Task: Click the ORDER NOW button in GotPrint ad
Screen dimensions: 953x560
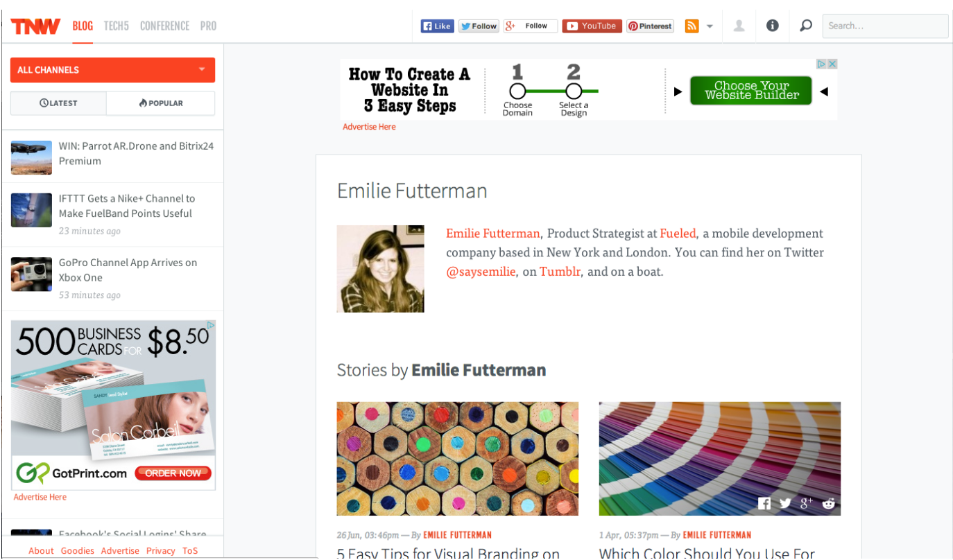Action: coord(173,473)
